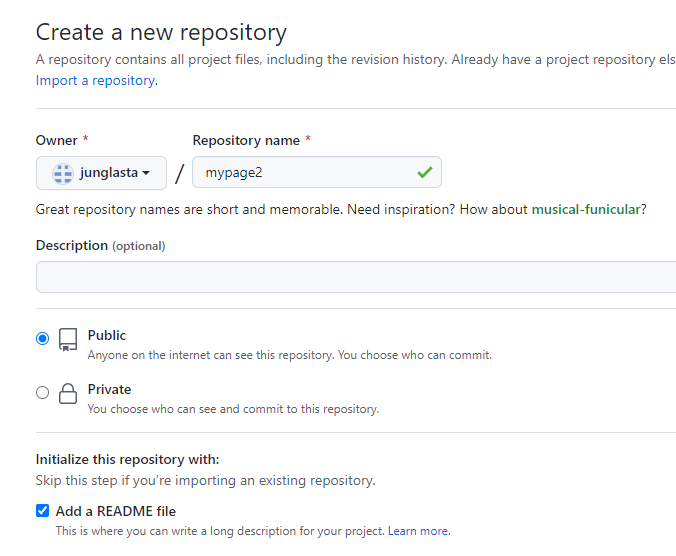Click the dropdown caret beside junglasta
The height and width of the screenshot is (556, 676).
[x=146, y=173]
